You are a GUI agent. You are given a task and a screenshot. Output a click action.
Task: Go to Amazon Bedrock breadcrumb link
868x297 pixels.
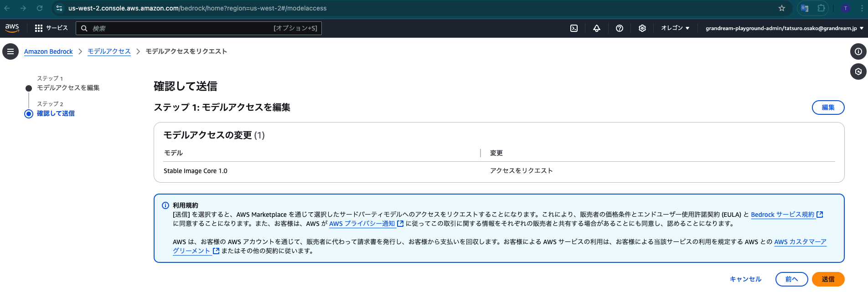click(48, 51)
